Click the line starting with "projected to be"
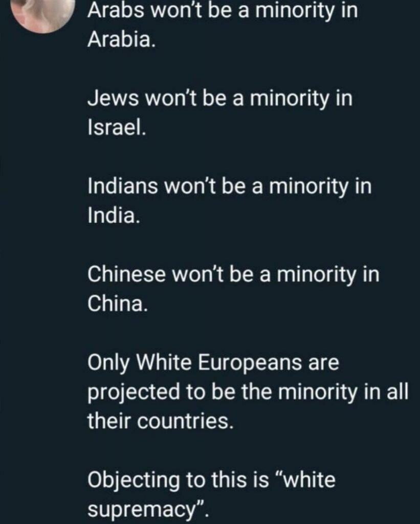Image resolution: width=420 pixels, height=524 pixels. coord(248,392)
